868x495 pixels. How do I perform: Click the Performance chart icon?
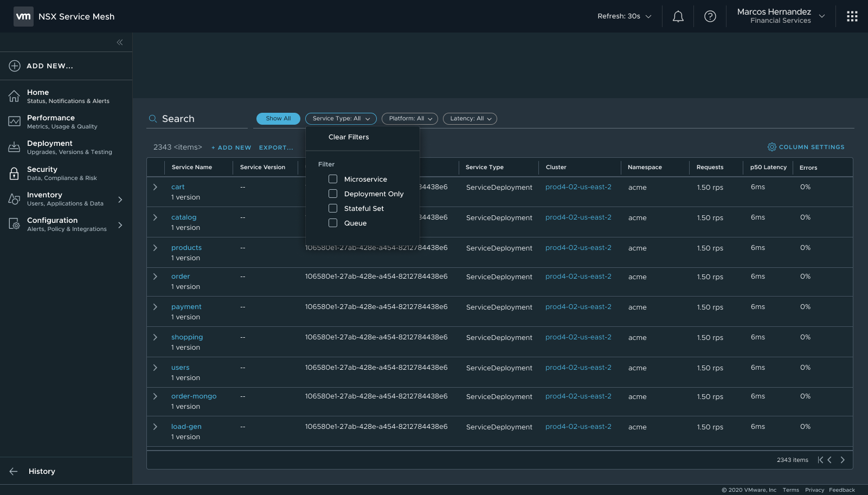[14, 121]
